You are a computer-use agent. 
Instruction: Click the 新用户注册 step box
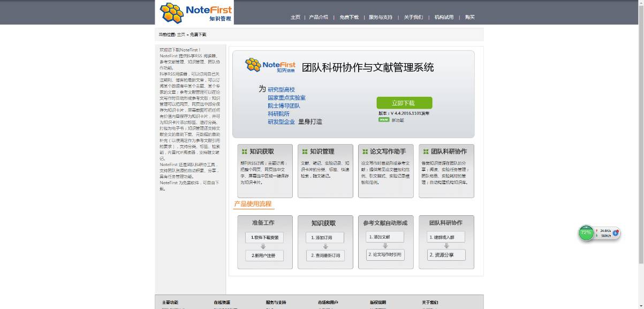264,255
